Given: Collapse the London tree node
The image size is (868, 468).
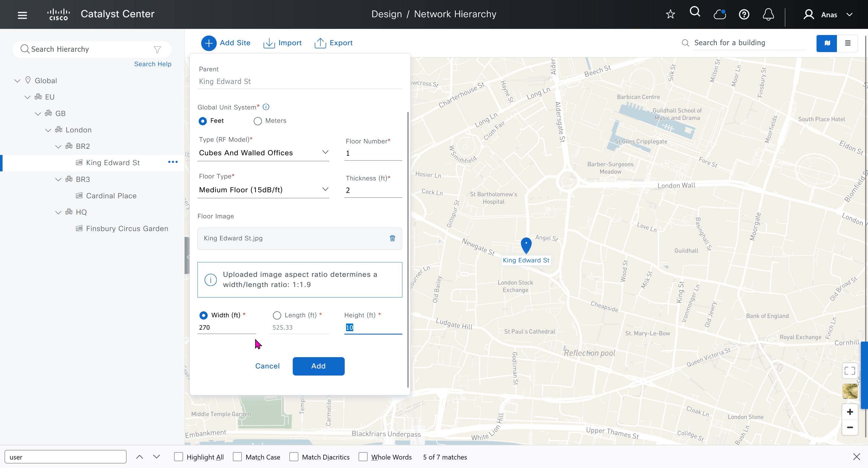Looking at the screenshot, I should pyautogui.click(x=48, y=130).
